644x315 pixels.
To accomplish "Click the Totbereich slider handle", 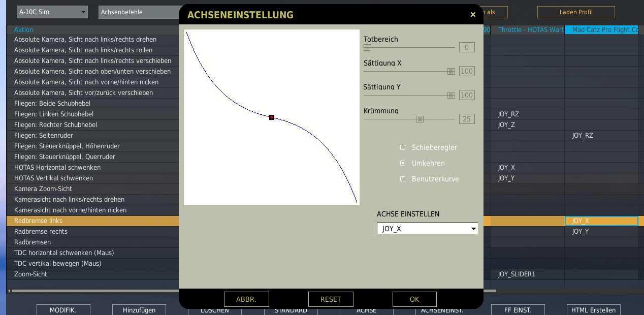I will tap(367, 47).
